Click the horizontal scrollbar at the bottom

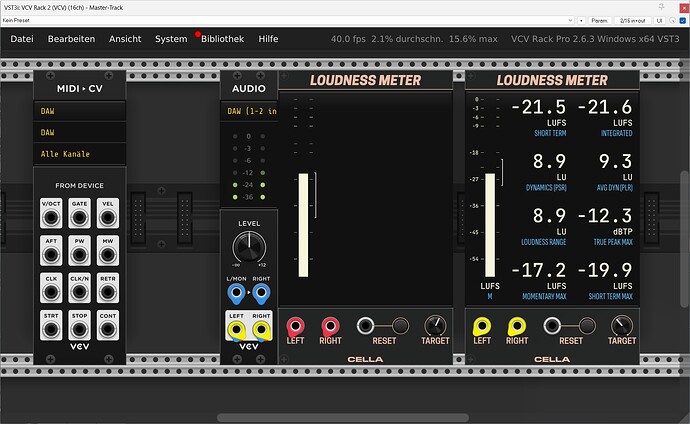pyautogui.click(x=343, y=417)
